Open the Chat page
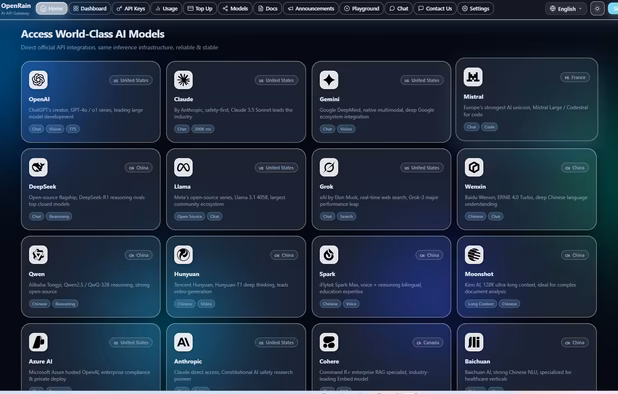This screenshot has width=618, height=394. click(399, 9)
